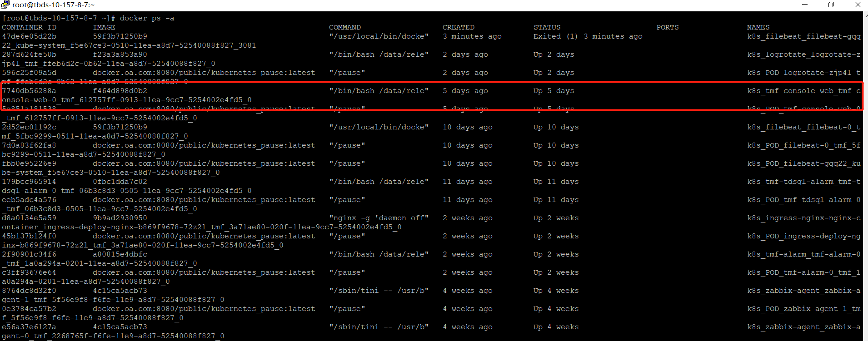Click name k8s_filebeat_filebeat-0_t

(804, 127)
